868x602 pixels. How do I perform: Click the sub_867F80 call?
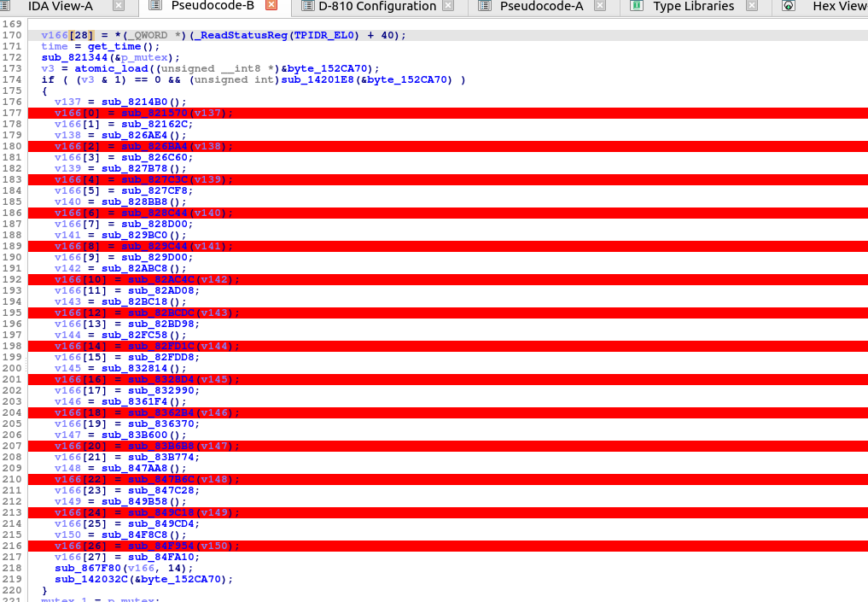pyautogui.click(x=87, y=568)
